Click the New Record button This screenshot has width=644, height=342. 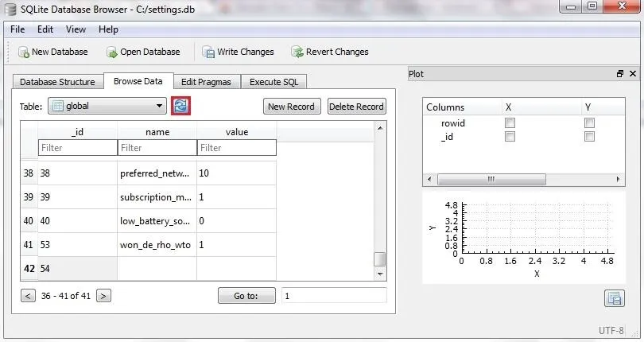point(292,107)
